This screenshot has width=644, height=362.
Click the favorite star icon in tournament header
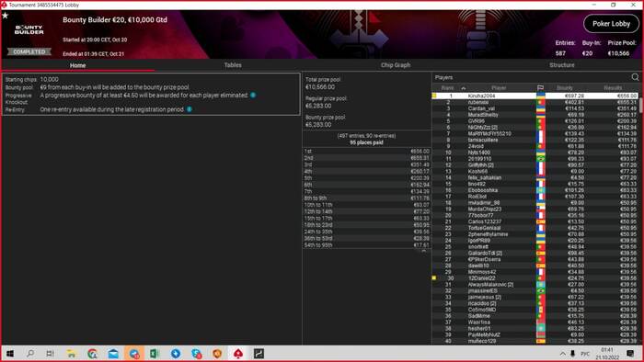pyautogui.click(x=5, y=16)
